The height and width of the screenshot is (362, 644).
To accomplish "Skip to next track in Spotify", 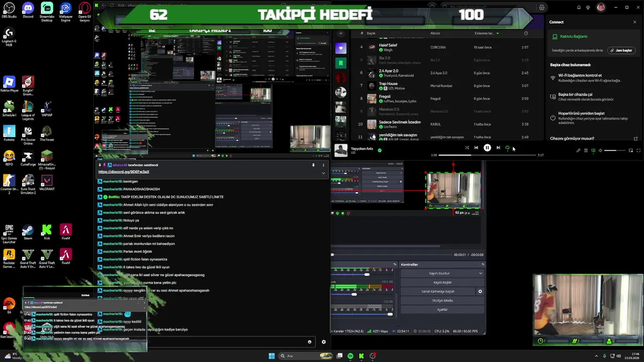I will pos(498,148).
